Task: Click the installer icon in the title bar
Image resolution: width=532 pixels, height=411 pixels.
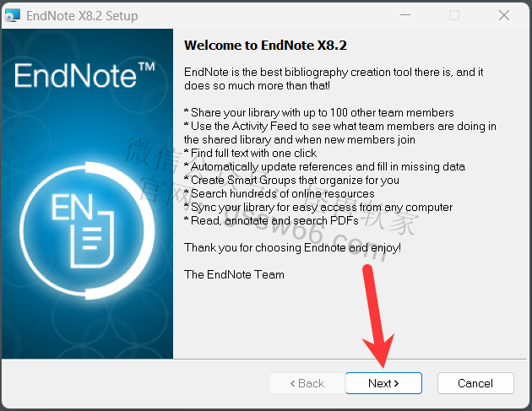Action: pos(13,15)
